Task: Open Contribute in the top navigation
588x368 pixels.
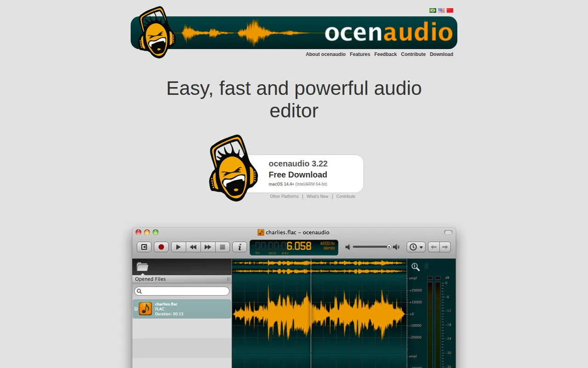Action: [x=413, y=54]
